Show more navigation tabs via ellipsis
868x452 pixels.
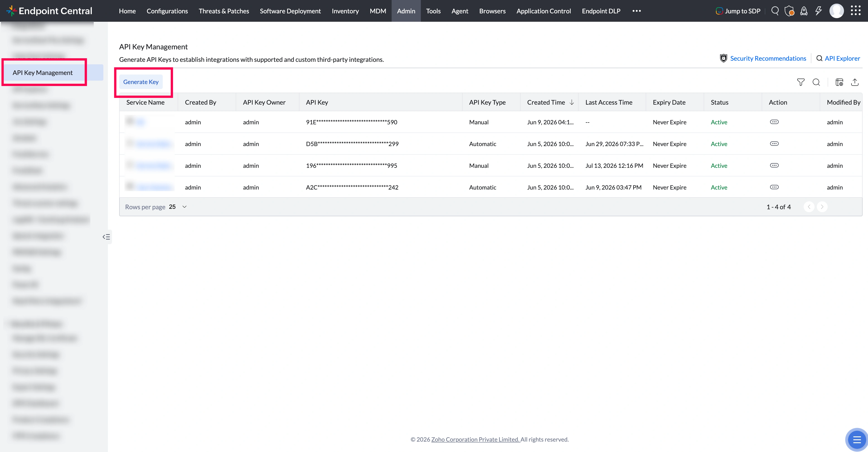(x=637, y=11)
